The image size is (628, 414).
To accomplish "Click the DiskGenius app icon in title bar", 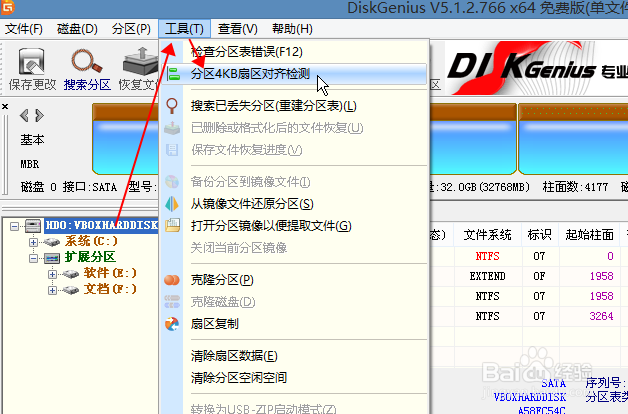I will 7,7.
